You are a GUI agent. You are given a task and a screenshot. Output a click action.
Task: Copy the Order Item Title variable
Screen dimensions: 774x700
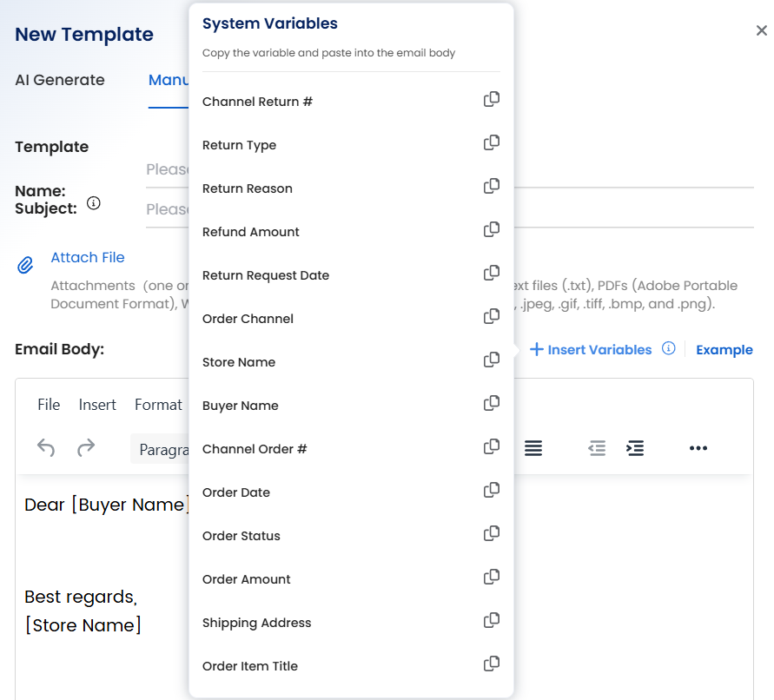[491, 664]
